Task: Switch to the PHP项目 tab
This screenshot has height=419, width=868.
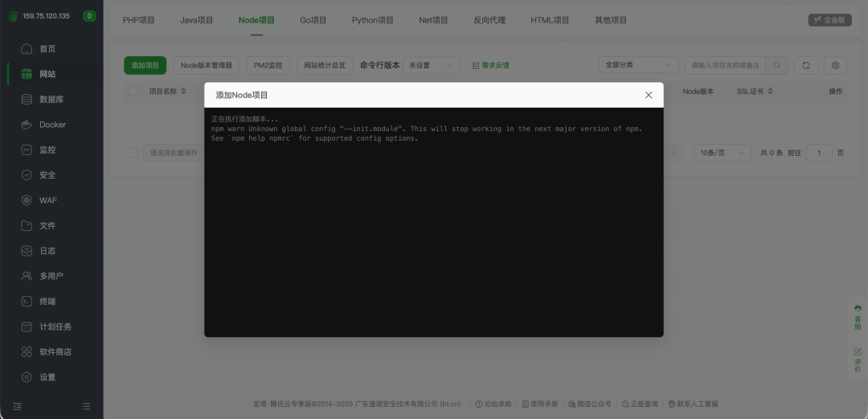Action: point(139,20)
